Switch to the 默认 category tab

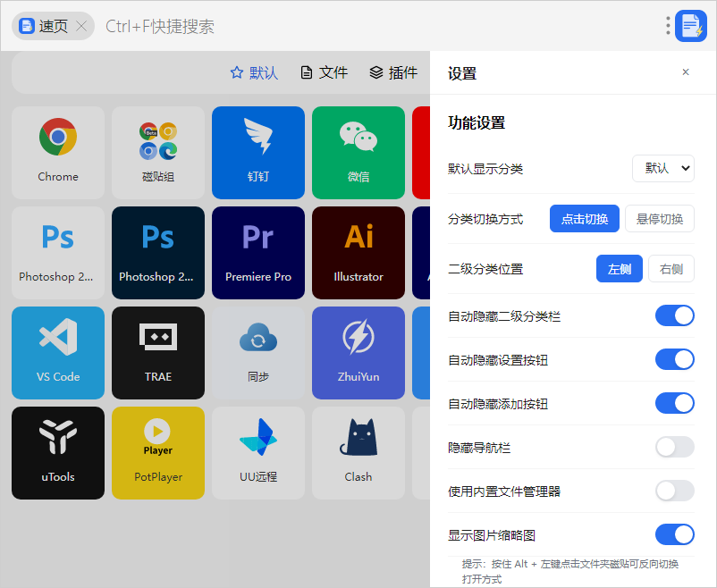[254, 72]
